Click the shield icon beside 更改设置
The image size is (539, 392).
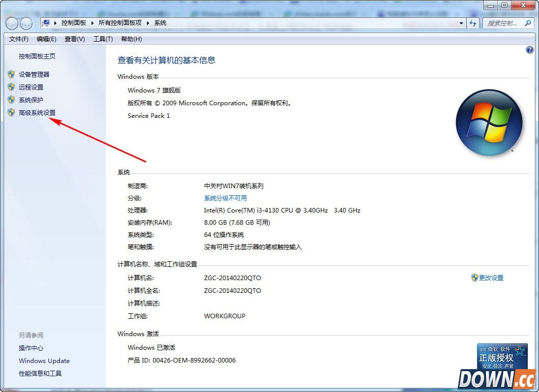click(x=475, y=278)
